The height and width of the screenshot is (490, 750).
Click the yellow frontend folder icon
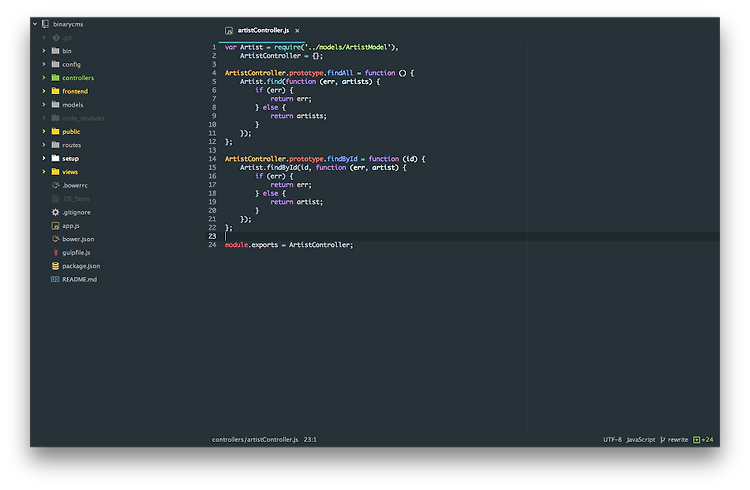point(55,91)
